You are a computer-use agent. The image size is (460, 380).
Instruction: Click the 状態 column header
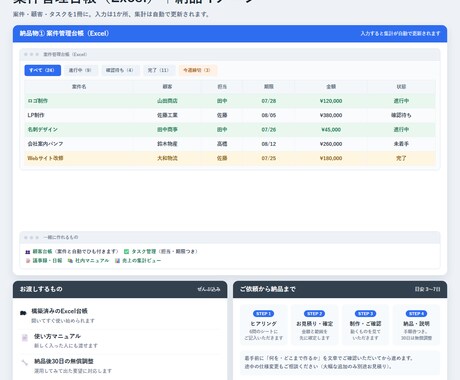pos(401,87)
